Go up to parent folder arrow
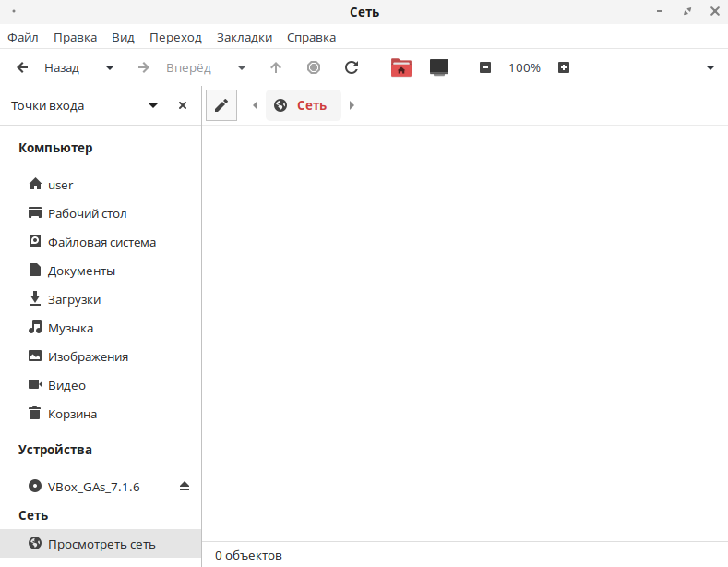Screen dimensions: 728x567 276,67
